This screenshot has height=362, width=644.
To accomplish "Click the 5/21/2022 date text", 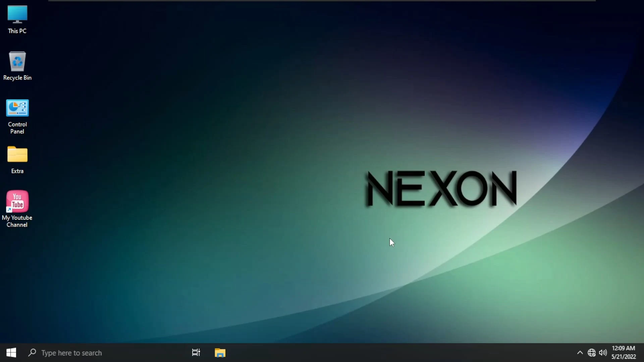I will coord(623,357).
